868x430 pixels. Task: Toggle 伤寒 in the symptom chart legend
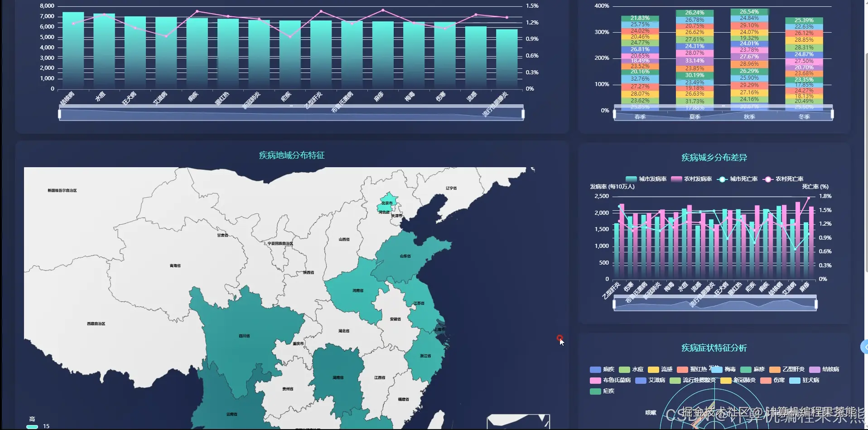(772, 380)
